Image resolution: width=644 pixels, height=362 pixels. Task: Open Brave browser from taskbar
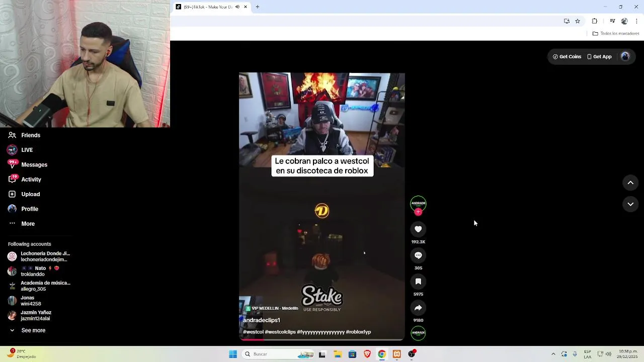click(367, 354)
